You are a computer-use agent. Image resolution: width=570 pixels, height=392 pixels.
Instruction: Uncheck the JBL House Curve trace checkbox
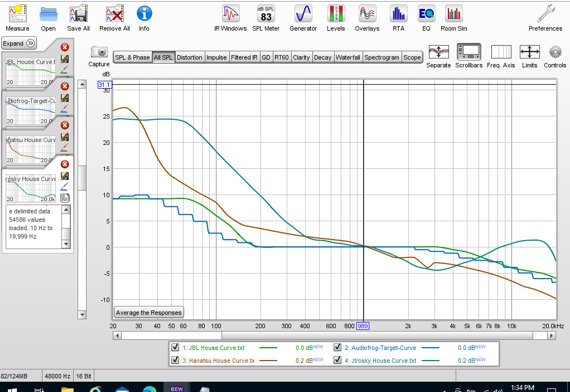click(x=175, y=347)
